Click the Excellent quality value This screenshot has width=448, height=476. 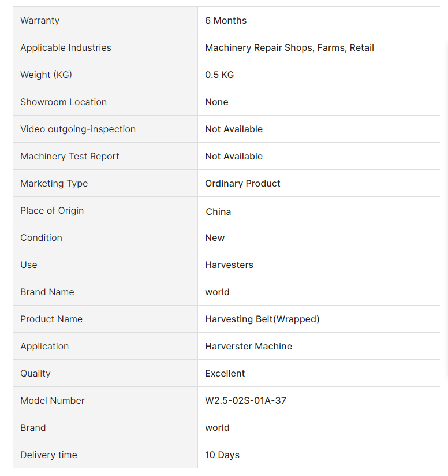click(x=225, y=373)
